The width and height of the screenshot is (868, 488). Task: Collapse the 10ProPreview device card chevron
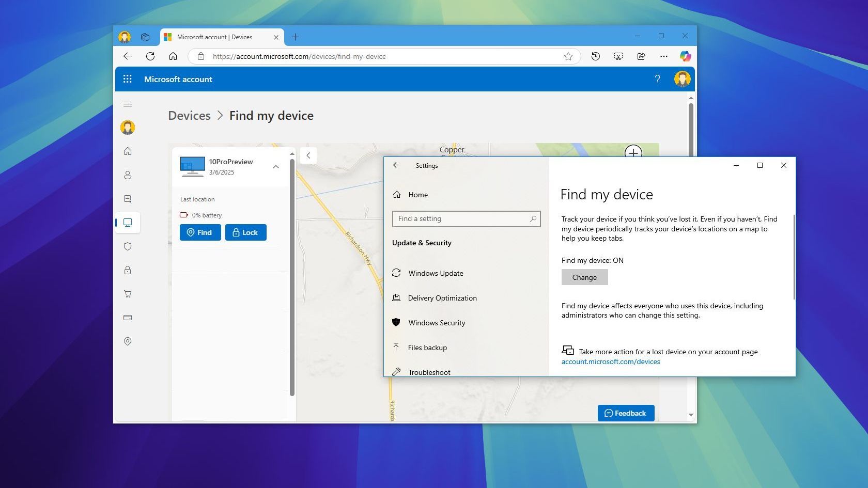pos(276,167)
